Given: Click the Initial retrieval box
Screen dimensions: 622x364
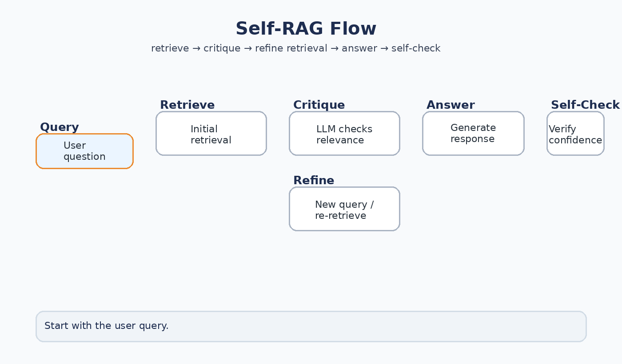Looking at the screenshot, I should click(211, 133).
